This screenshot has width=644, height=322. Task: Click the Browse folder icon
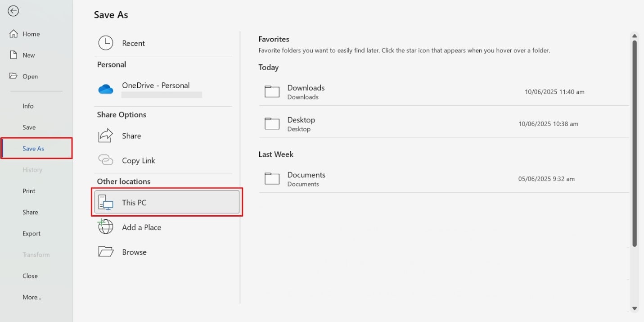click(x=106, y=252)
